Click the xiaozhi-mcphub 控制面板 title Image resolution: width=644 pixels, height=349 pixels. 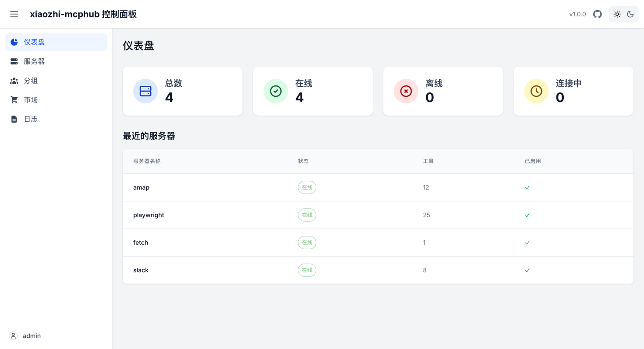coord(83,14)
